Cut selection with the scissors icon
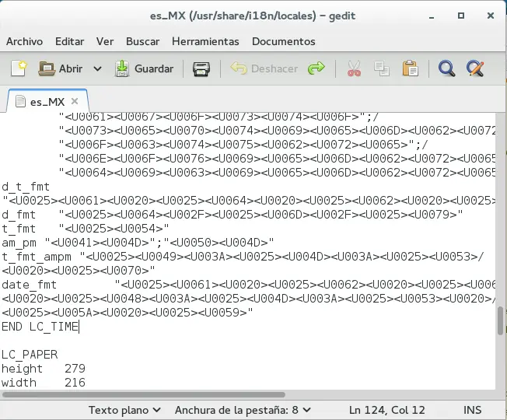The width and height of the screenshot is (507, 420). [354, 68]
